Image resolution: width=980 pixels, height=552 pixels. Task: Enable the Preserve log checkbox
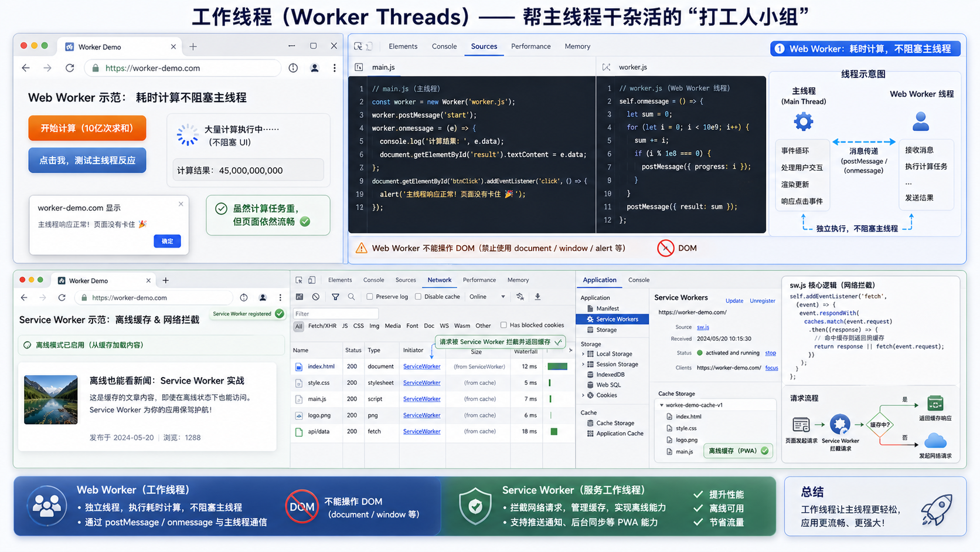(370, 297)
